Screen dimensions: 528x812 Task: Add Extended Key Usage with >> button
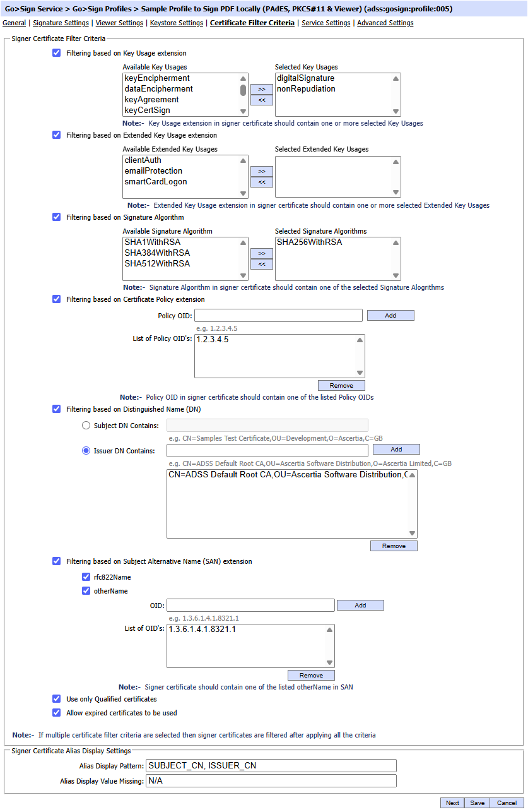261,172
